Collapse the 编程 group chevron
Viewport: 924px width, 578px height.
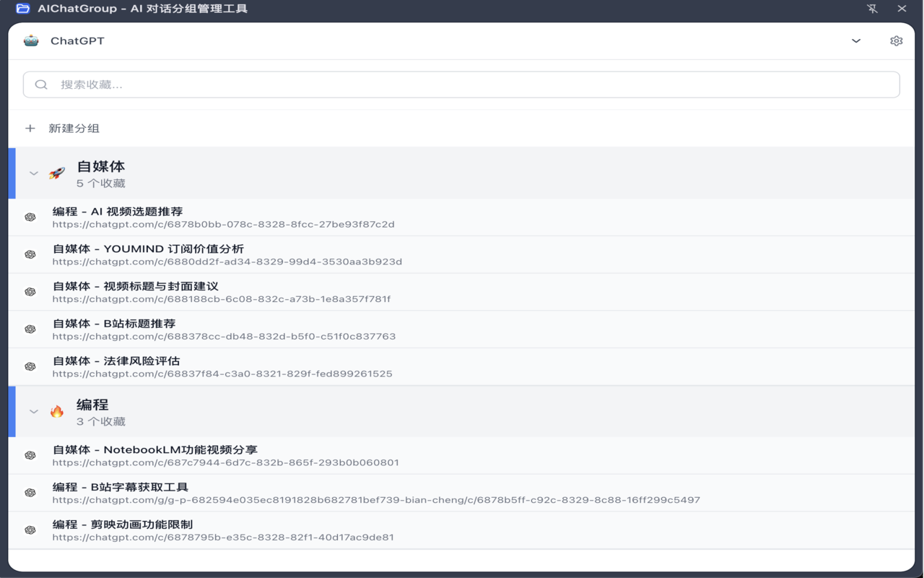33,412
